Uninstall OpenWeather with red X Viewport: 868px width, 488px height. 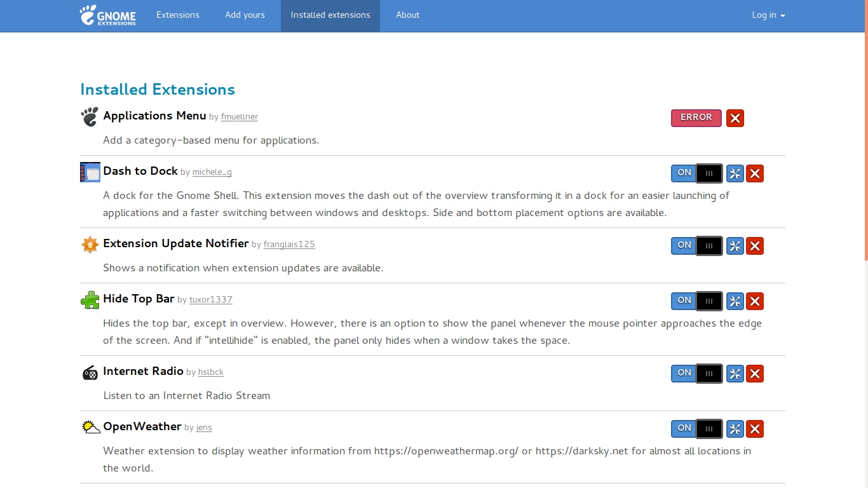pos(755,429)
